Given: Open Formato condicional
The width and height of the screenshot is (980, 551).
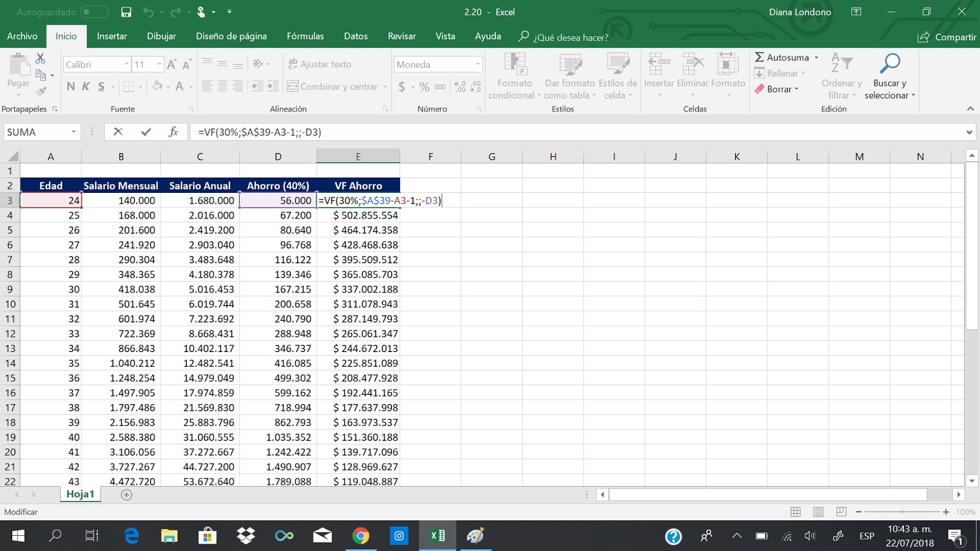Looking at the screenshot, I should coord(514,76).
